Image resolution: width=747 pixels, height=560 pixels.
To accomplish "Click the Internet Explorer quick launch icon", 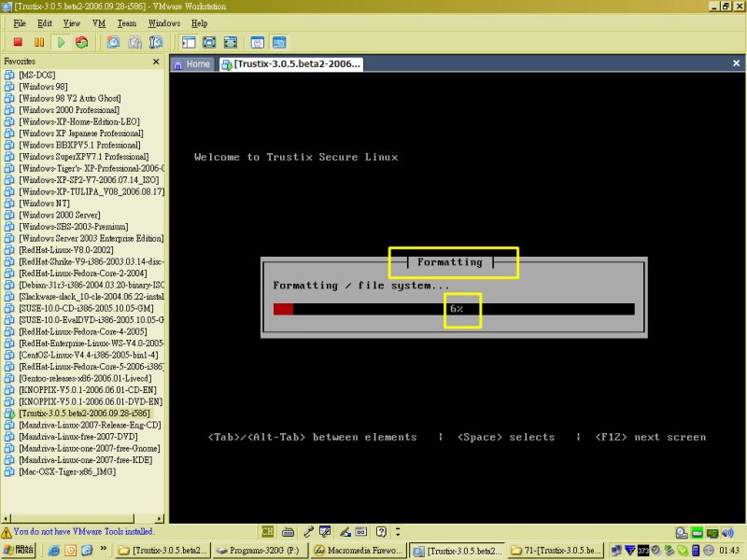I will (x=54, y=551).
